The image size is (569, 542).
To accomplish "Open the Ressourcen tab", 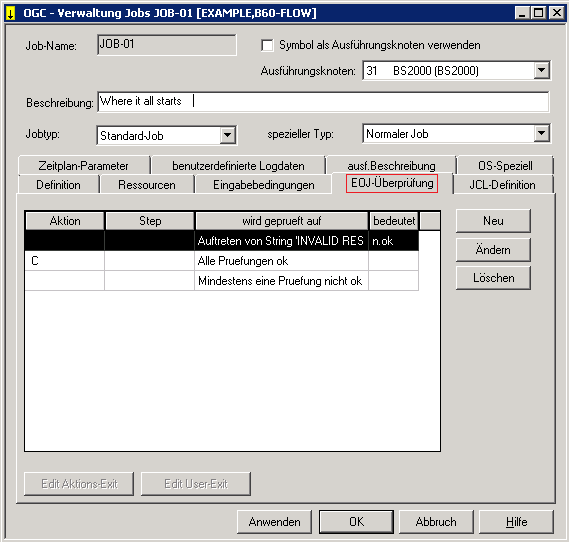I will coord(147,185).
